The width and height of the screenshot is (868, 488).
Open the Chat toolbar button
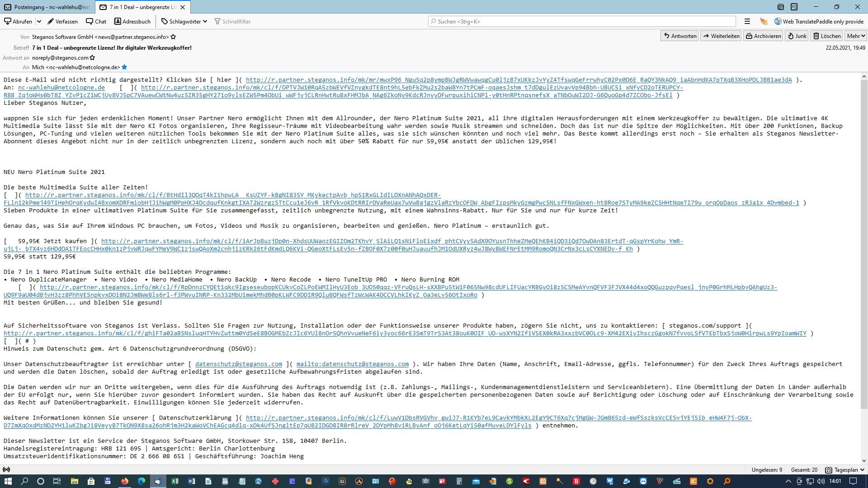(x=96, y=21)
